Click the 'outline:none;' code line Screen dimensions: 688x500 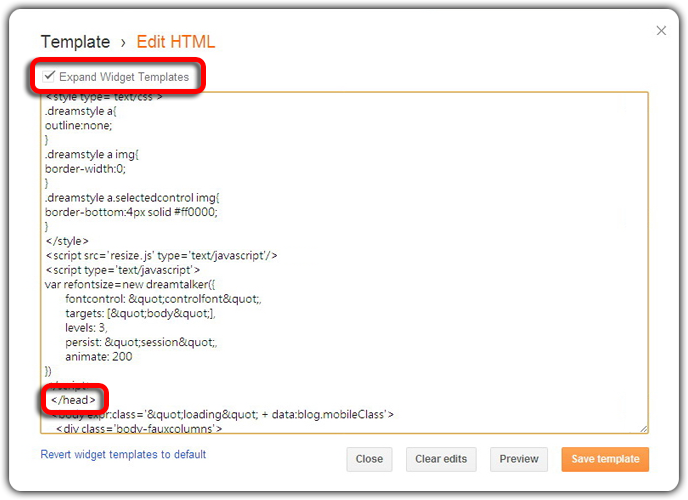tap(79, 126)
